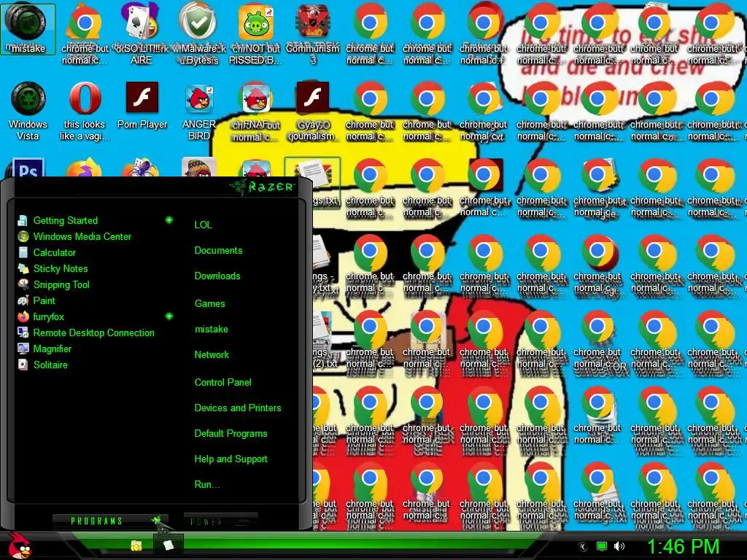The height and width of the screenshot is (560, 747).
Task: Open "mistake" in the start menu list
Action: 211,329
